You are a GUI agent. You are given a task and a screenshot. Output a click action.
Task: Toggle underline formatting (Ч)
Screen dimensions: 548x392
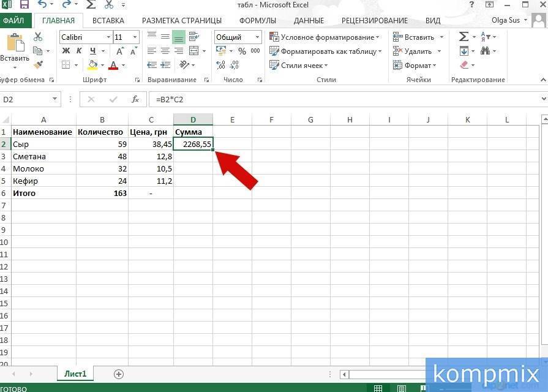(92, 50)
